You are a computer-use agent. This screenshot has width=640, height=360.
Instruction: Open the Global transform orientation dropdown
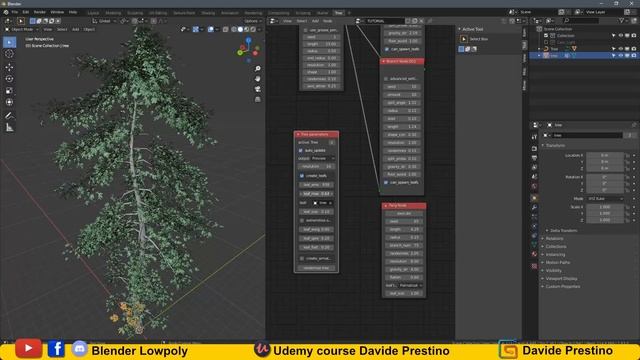[x=104, y=21]
